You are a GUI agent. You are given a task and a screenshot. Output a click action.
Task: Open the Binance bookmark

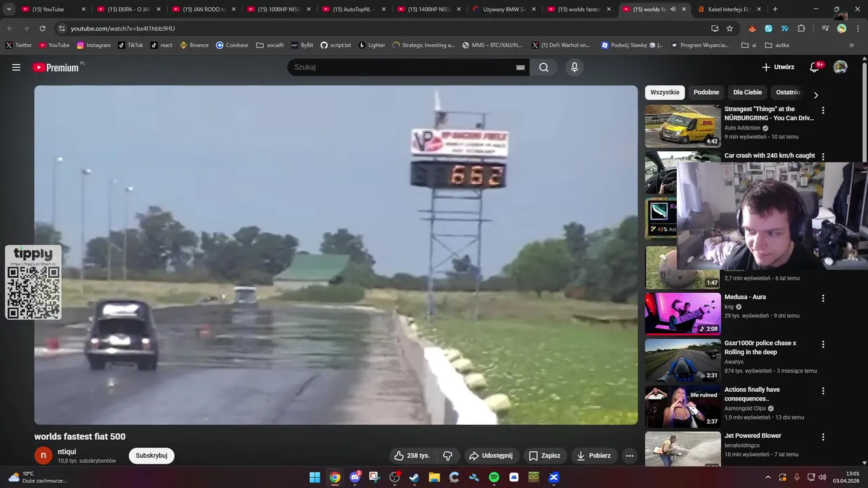click(x=194, y=45)
